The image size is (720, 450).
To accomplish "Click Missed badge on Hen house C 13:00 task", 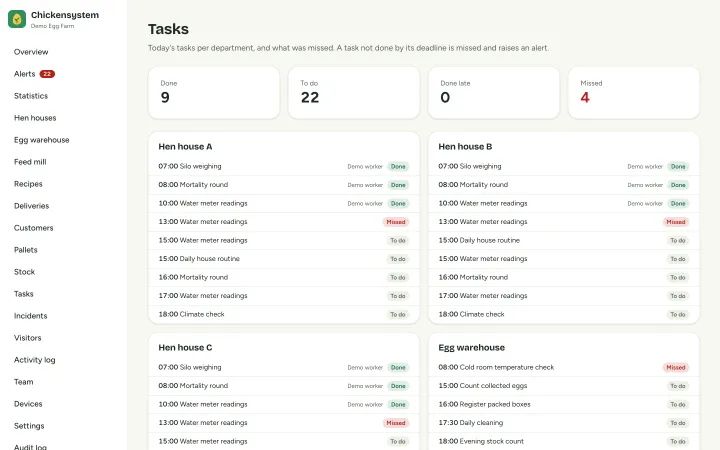I will tap(396, 423).
